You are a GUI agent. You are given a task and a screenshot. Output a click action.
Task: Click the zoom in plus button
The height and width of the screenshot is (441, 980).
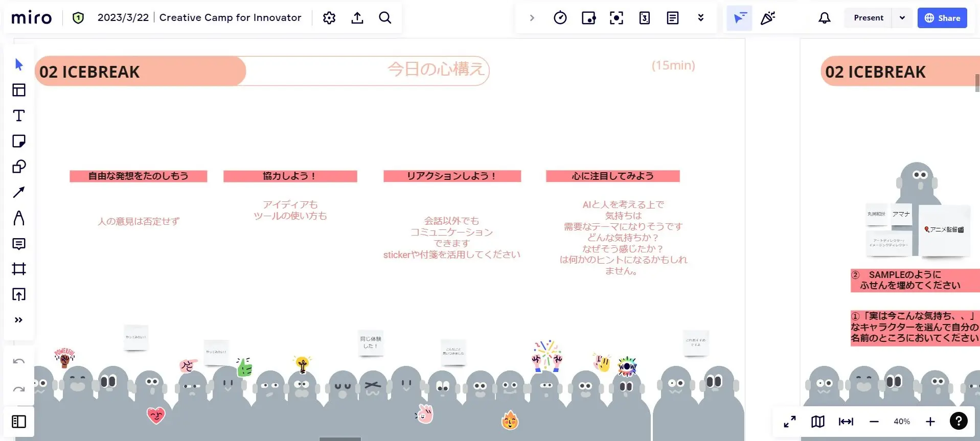click(930, 422)
